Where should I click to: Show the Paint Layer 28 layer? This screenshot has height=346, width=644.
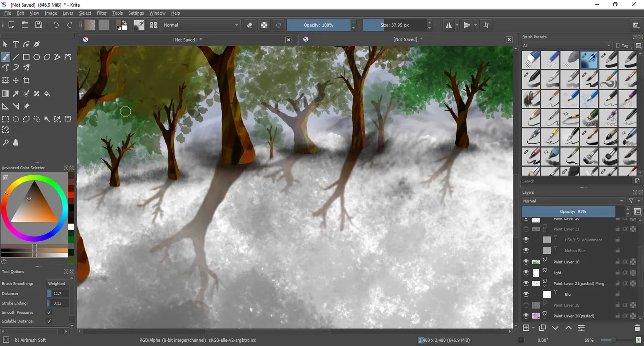[x=526, y=305]
